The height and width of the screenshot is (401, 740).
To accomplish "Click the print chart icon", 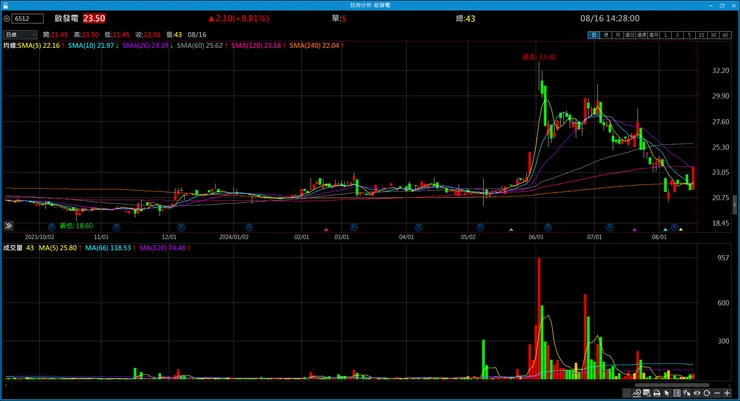I will tap(656, 393).
